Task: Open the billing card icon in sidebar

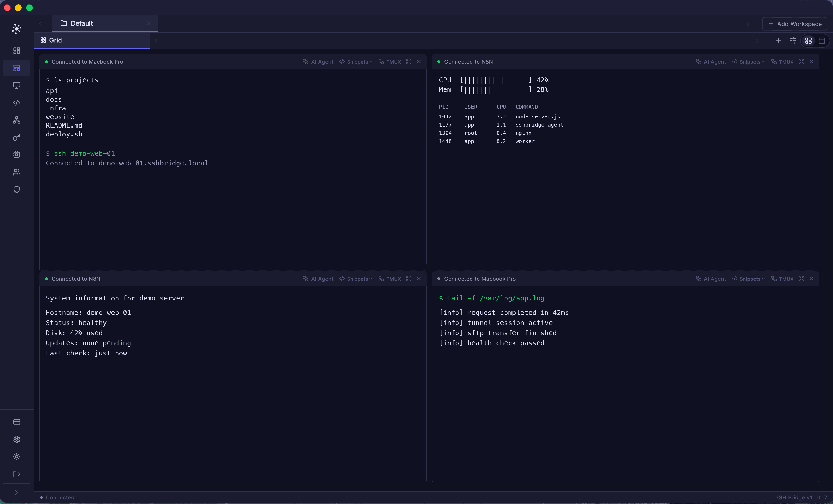Action: pyautogui.click(x=17, y=422)
